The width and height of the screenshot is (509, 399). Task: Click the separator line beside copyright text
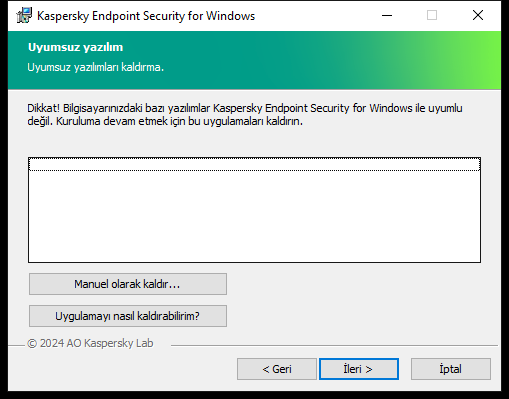coord(334,345)
